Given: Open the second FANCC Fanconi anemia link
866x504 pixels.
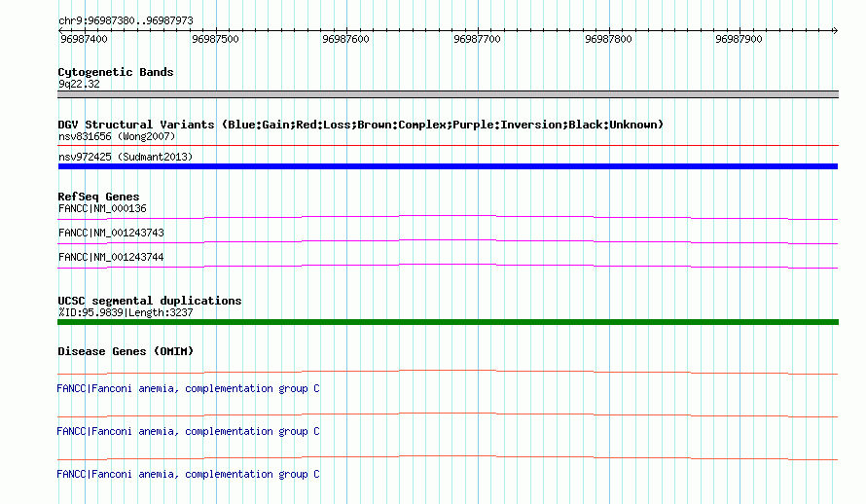Looking at the screenshot, I should coord(188,431).
